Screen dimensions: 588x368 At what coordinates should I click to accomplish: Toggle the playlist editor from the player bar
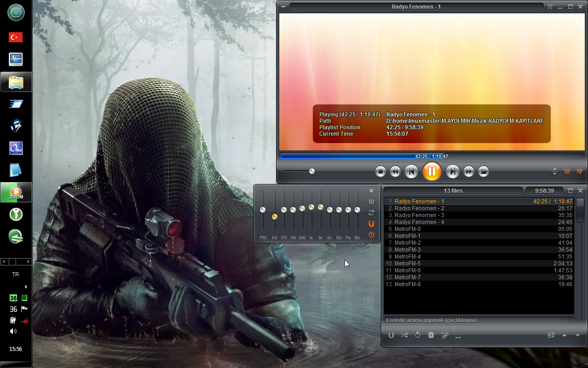[x=579, y=171]
